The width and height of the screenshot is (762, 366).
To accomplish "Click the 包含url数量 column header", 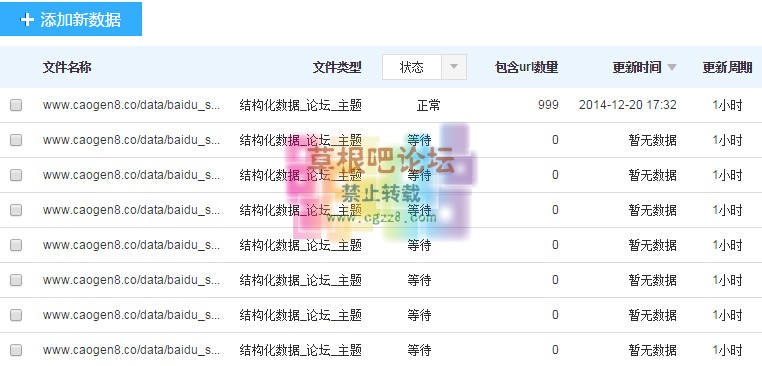I will pos(526,68).
